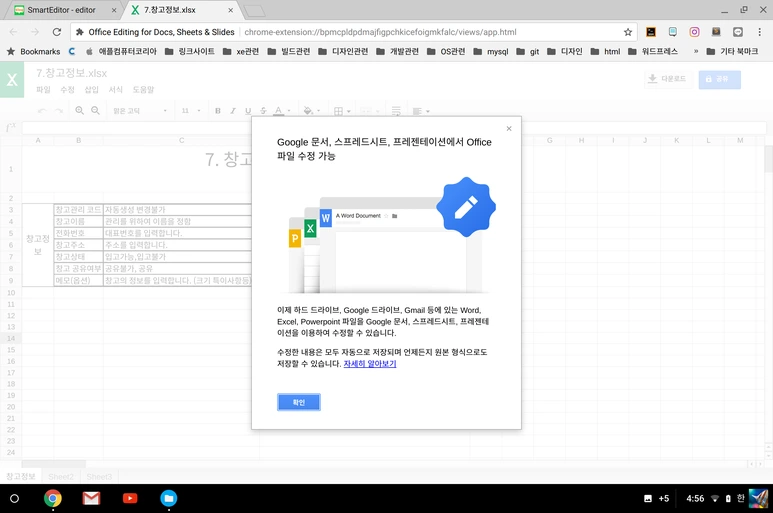Launch Gmail from the shelf
The image size is (773, 513).
(91, 498)
